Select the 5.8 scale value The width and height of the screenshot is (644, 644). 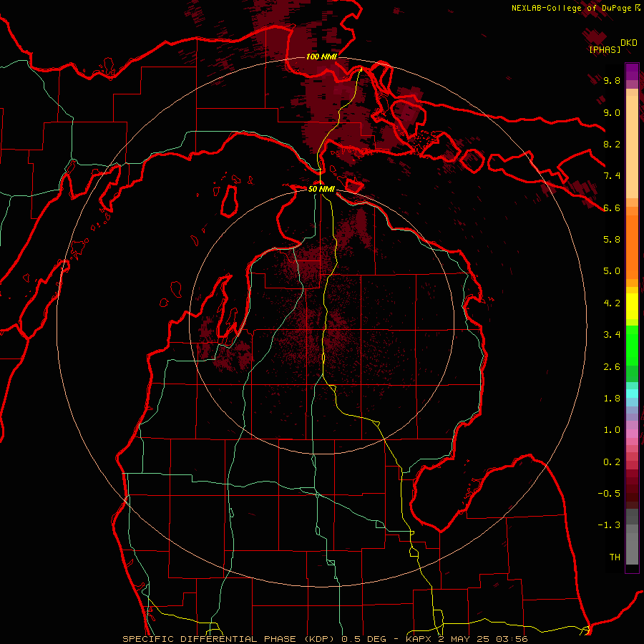click(x=612, y=240)
